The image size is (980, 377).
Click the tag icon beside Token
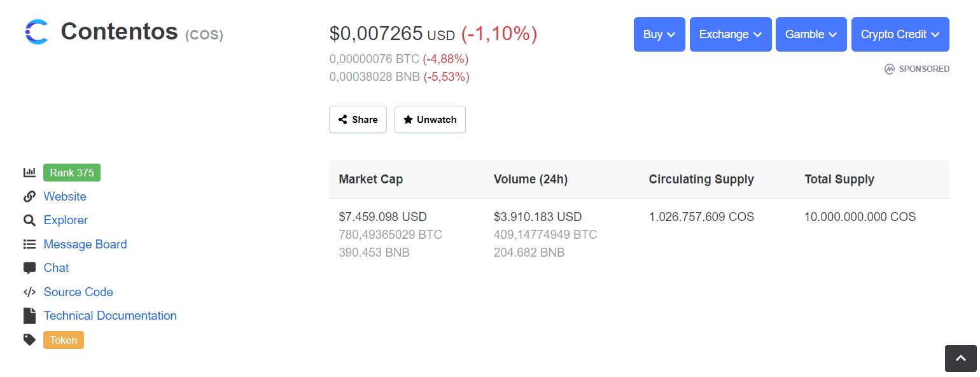coord(29,340)
